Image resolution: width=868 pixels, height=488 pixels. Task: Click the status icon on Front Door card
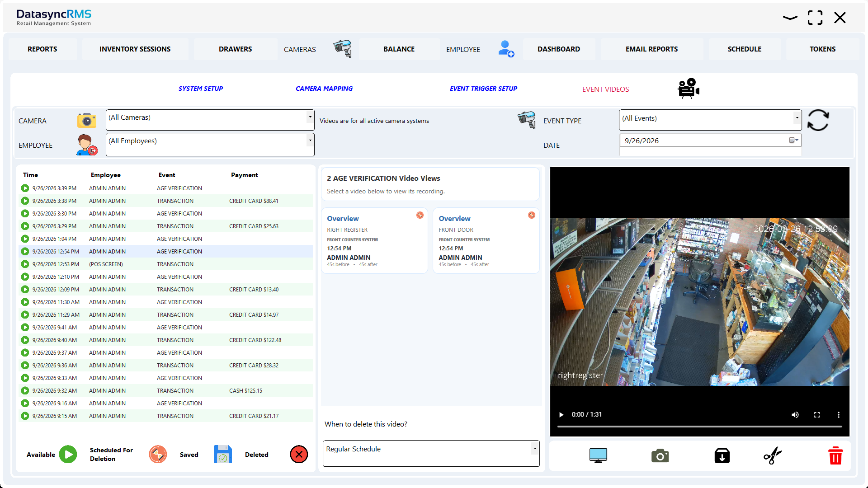(x=532, y=215)
